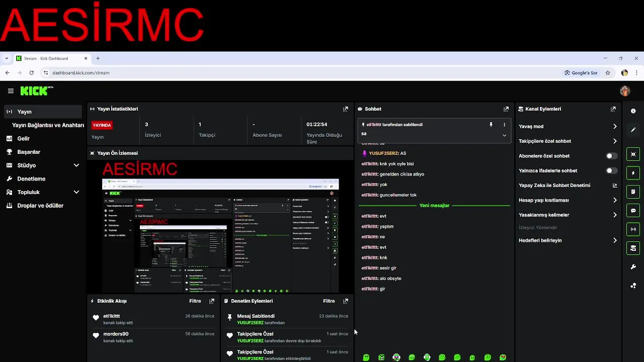The width and height of the screenshot is (644, 362).
Task: Click the three-dots cluster icon in sidebar
Action: point(633,286)
